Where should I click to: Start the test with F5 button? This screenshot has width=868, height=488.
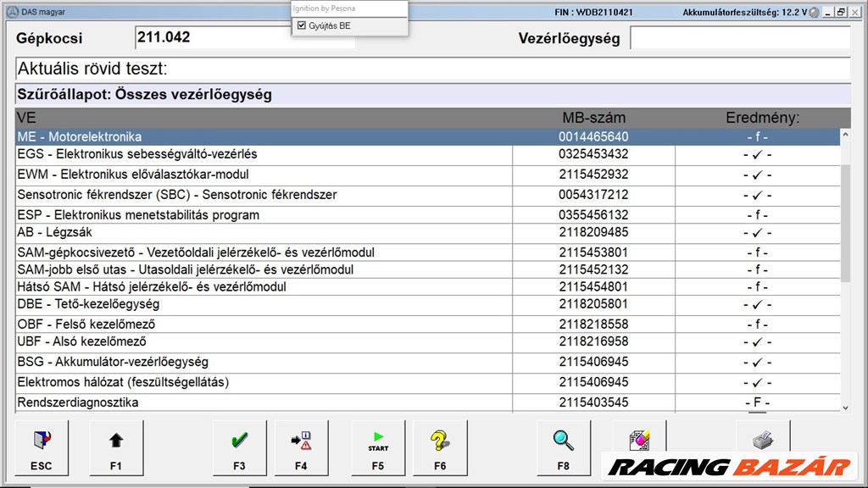(378, 447)
